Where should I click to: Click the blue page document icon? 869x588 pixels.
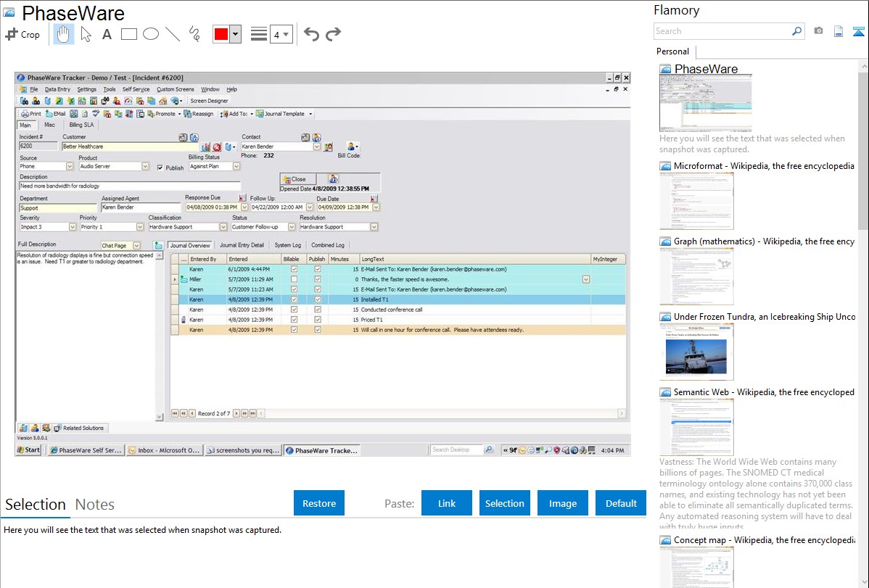coord(839,32)
